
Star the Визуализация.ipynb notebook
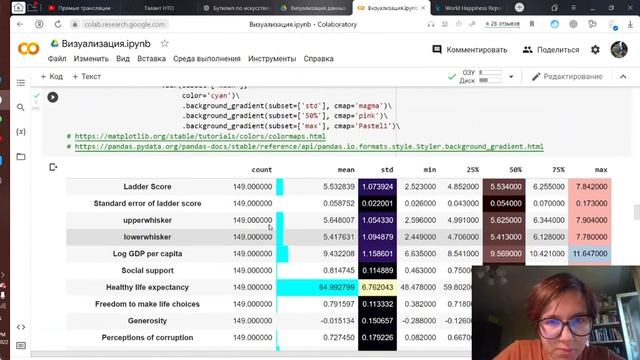(164, 43)
